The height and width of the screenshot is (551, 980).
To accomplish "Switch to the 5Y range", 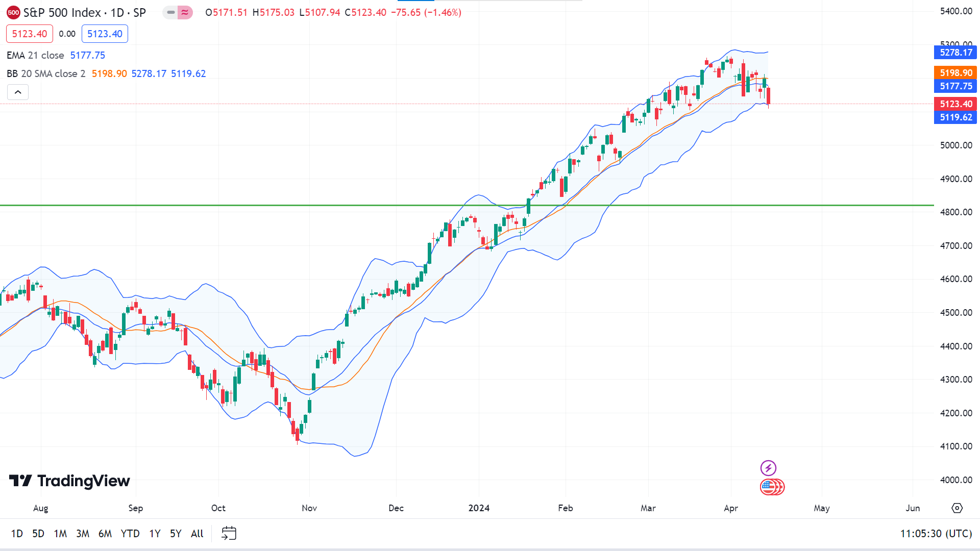I will (x=176, y=534).
